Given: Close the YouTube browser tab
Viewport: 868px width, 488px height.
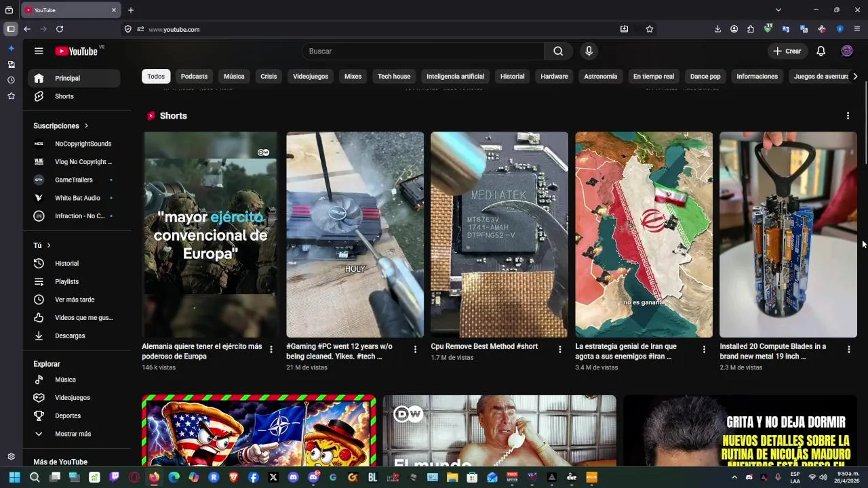Looking at the screenshot, I should 114,10.
